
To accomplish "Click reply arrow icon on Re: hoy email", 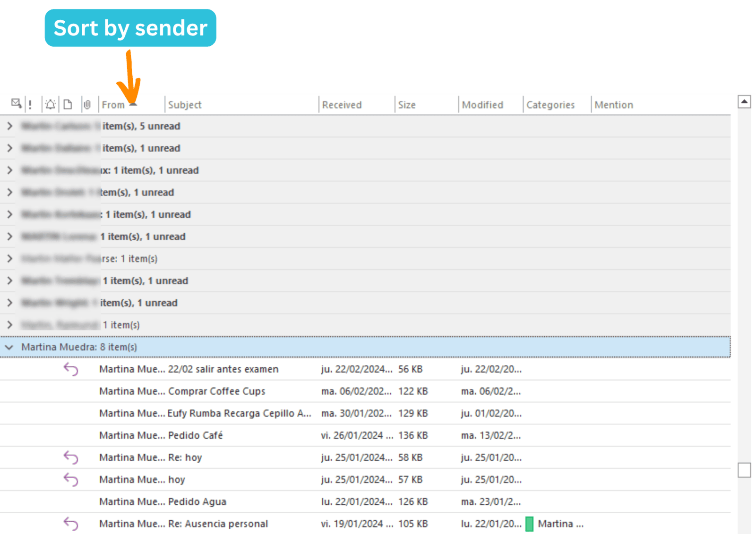I will click(71, 458).
